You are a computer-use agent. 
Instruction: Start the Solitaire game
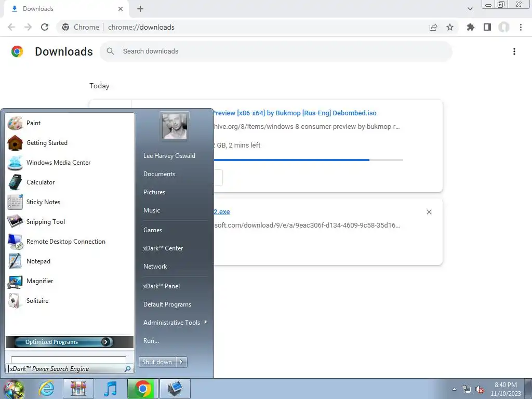pos(37,301)
